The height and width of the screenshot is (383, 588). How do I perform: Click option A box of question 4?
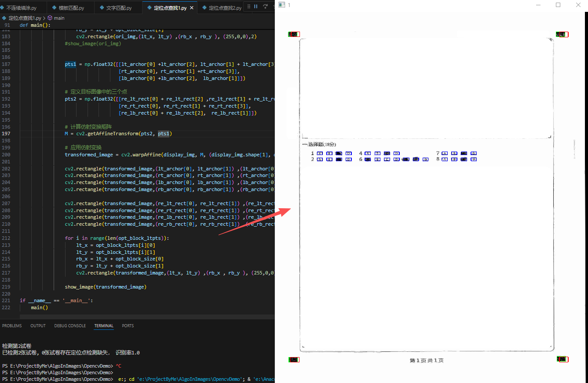click(368, 153)
